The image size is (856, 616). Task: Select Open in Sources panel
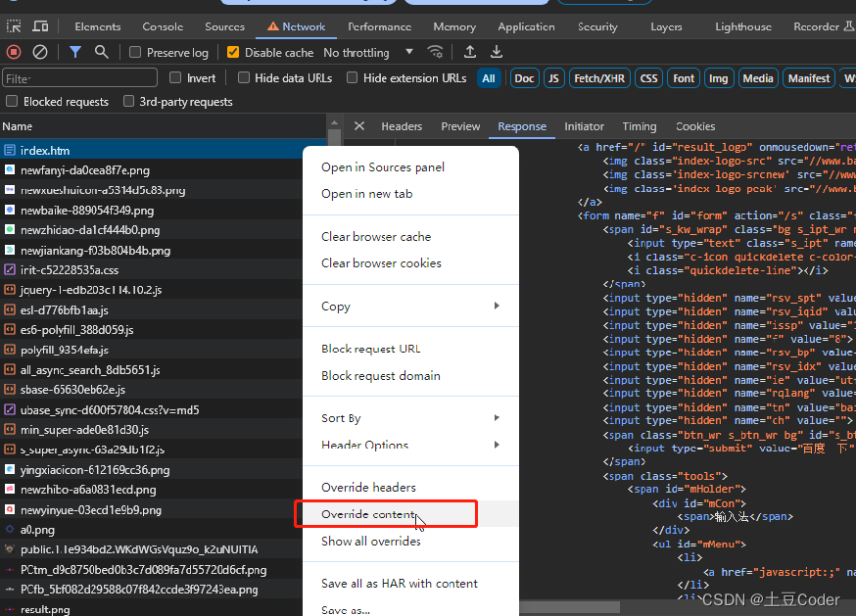tap(410, 167)
